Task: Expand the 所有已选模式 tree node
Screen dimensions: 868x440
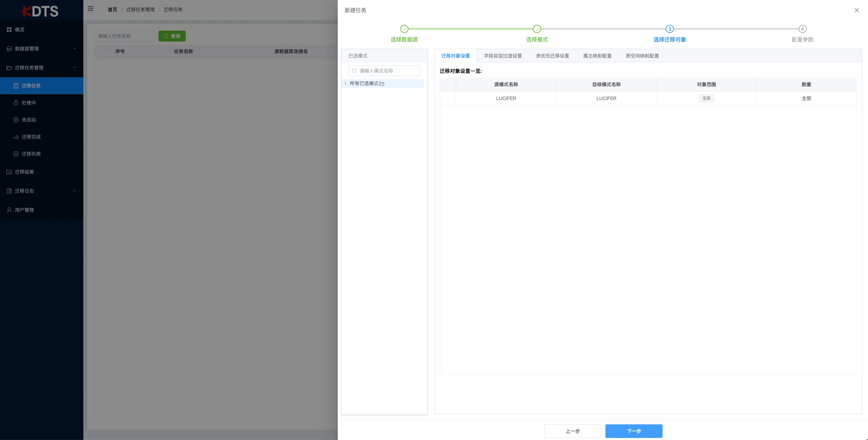Action: tap(346, 83)
